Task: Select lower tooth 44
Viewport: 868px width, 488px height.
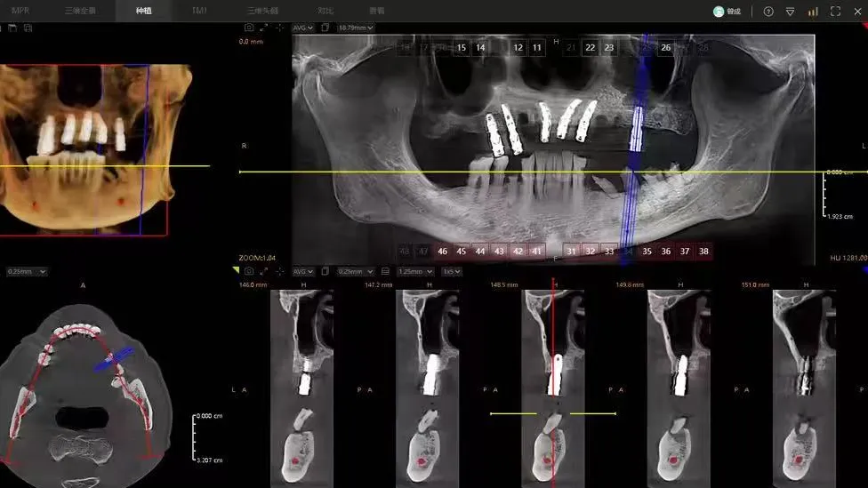Action: point(480,252)
